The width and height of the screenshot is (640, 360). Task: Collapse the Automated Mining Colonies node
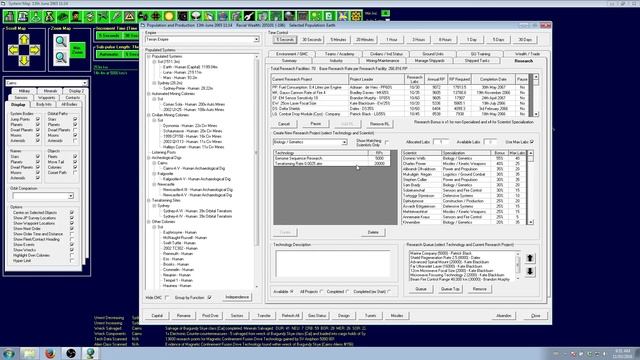149,94
